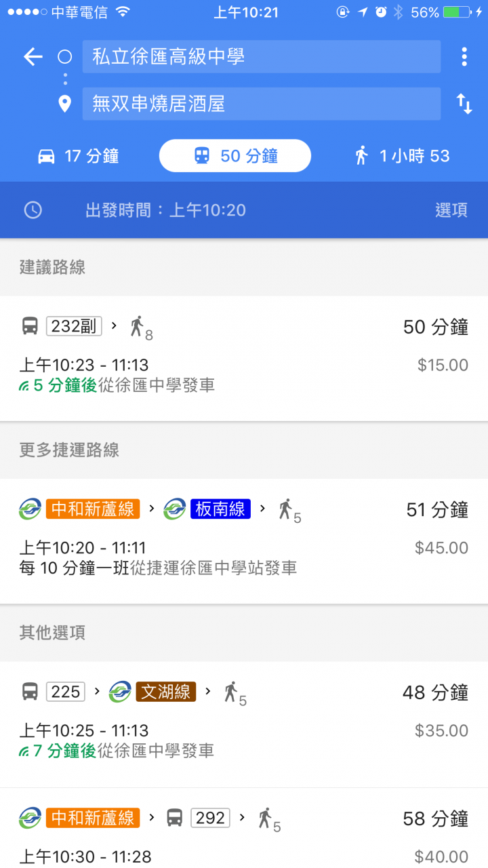Tap the clock icon beside departure time
Image resolution: width=488 pixels, height=868 pixels.
pos(33,210)
